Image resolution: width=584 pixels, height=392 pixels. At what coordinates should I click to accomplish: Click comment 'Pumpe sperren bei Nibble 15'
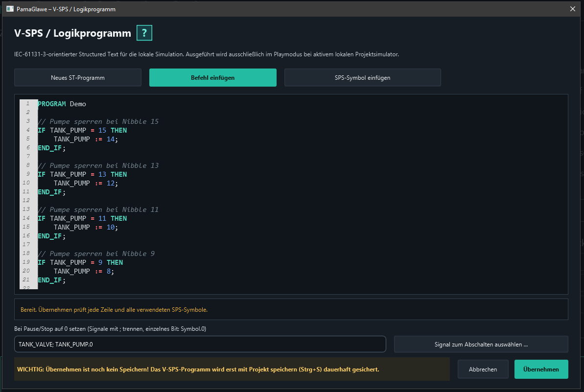click(x=98, y=121)
